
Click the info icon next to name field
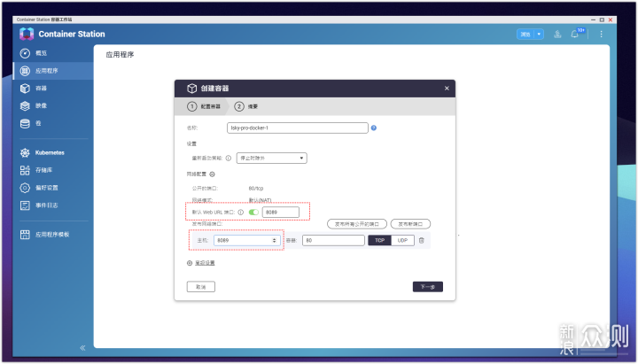(374, 128)
